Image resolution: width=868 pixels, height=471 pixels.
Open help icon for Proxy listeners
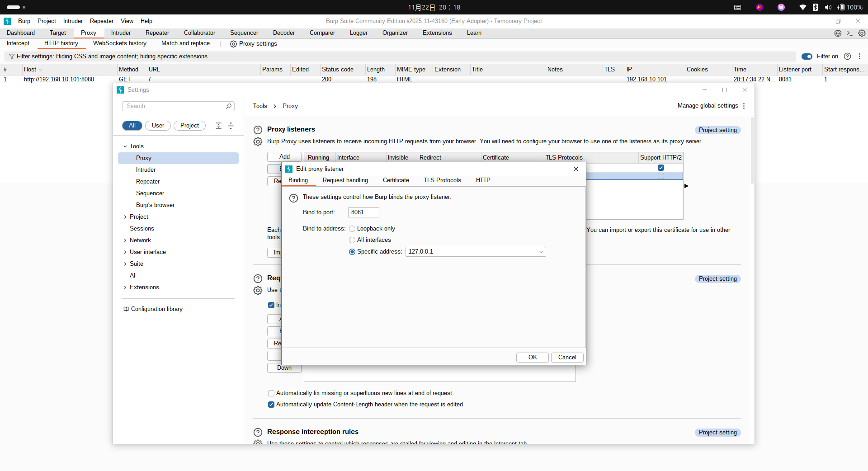(x=258, y=130)
